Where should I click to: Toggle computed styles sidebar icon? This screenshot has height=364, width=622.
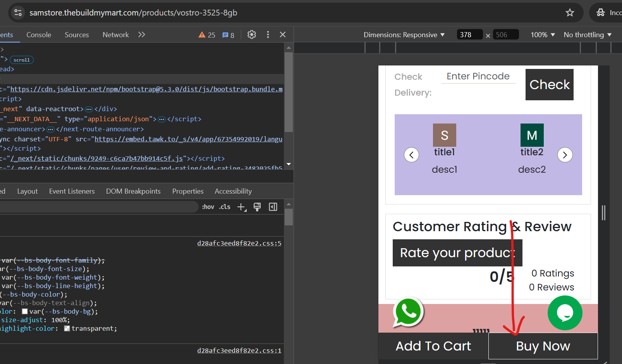pyautogui.click(x=273, y=207)
